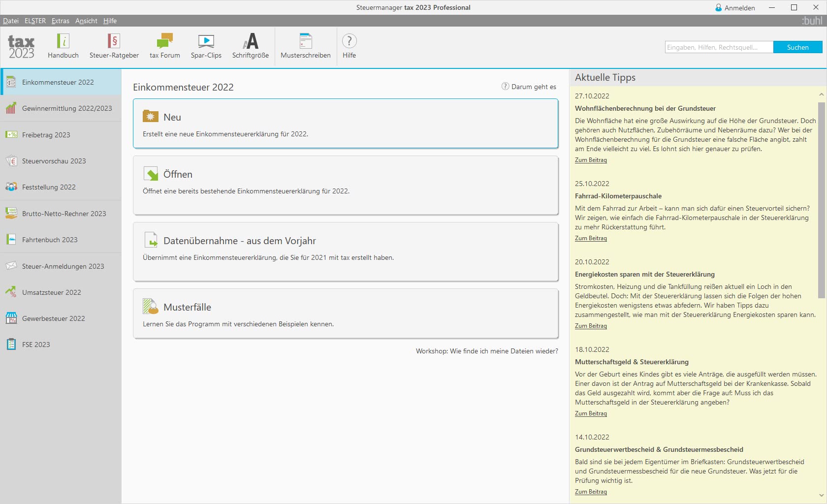The height and width of the screenshot is (504, 827).
Task: Open Gewerbesteuer 2022 shop icon
Action: (11, 318)
